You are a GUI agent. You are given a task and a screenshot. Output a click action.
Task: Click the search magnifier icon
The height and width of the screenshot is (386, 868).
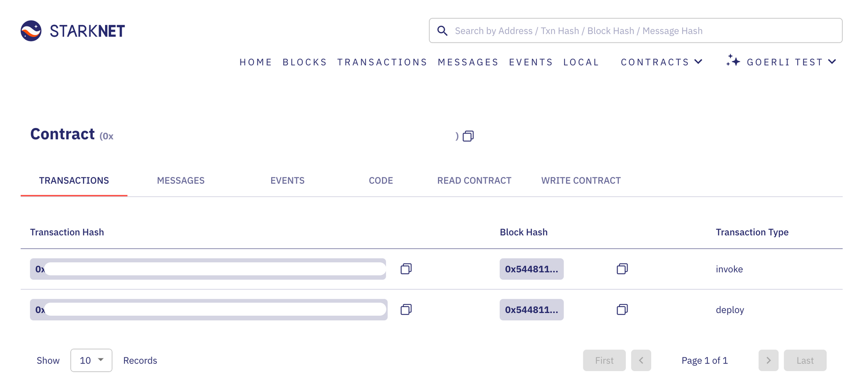[442, 30]
